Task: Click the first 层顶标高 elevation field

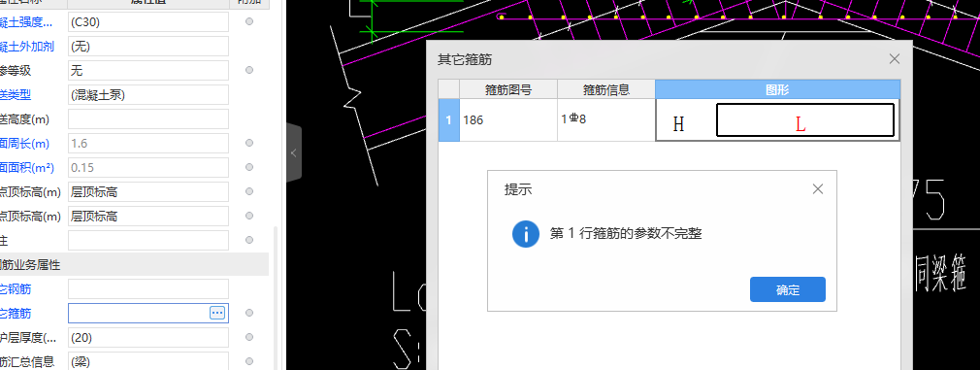Action: click(x=148, y=191)
